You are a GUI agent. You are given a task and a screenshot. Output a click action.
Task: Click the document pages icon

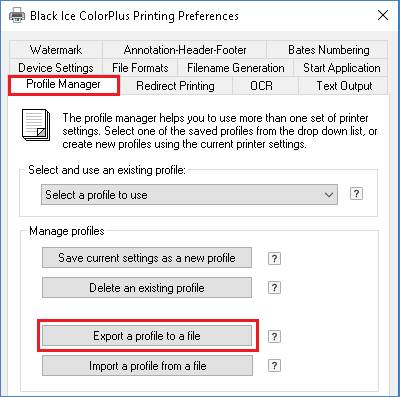[36, 125]
